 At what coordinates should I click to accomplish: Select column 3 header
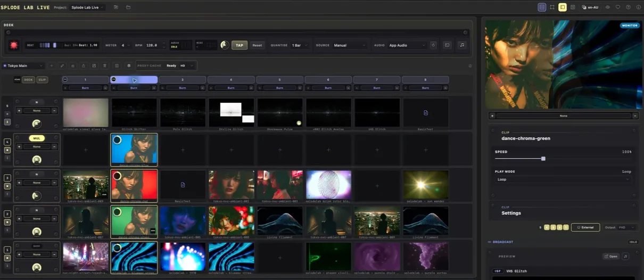(182, 79)
